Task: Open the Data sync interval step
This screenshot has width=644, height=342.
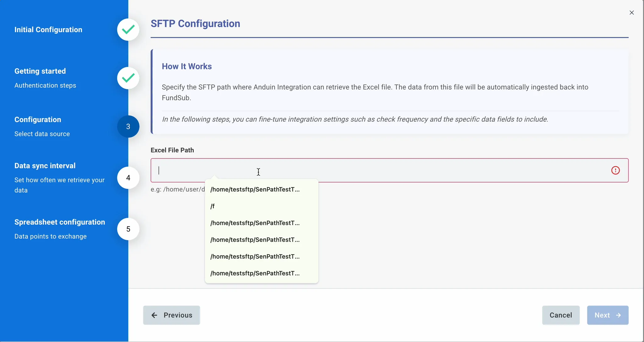Action: tap(45, 166)
